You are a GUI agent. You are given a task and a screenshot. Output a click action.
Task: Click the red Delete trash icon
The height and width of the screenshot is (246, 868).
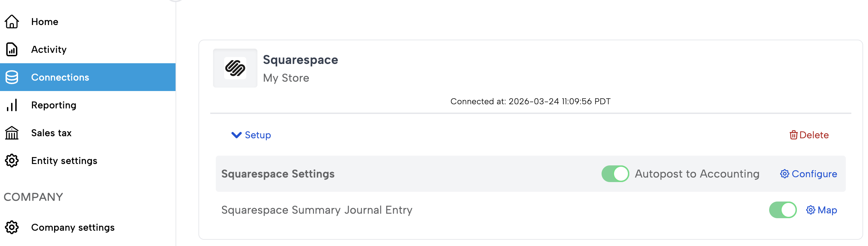pos(793,135)
